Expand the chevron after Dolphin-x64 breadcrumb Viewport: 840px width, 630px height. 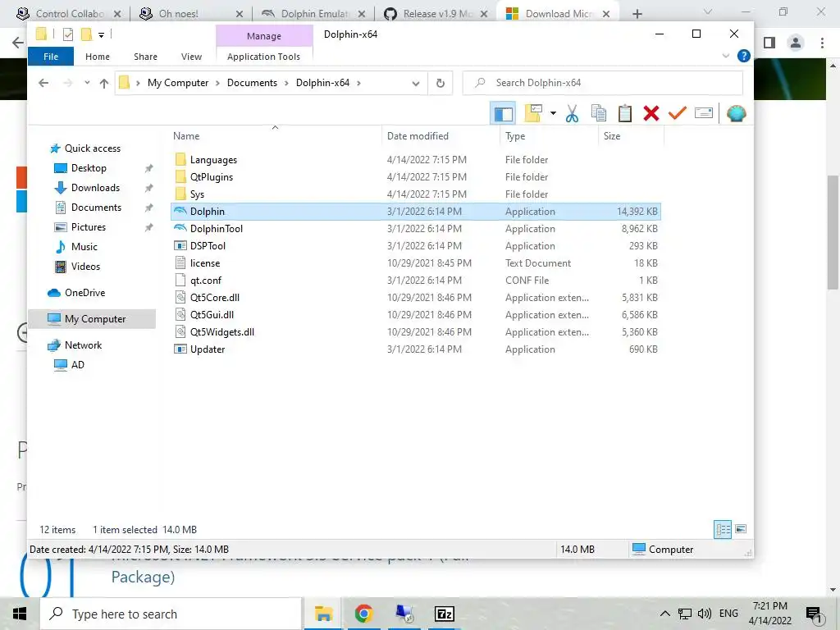[358, 83]
